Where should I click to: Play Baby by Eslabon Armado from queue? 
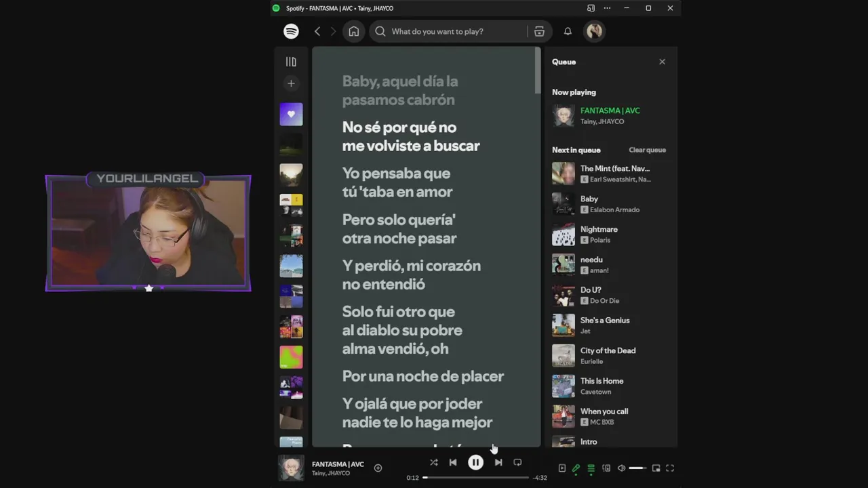pyautogui.click(x=610, y=204)
